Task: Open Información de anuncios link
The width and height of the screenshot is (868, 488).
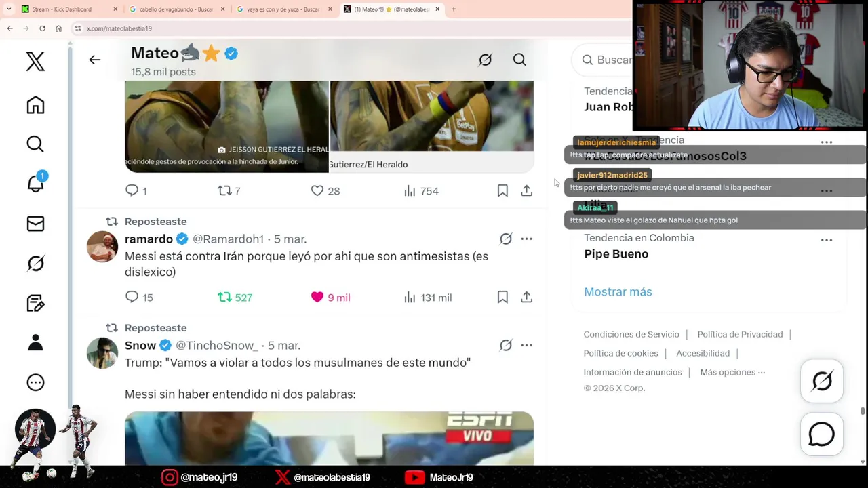Action: click(x=633, y=372)
